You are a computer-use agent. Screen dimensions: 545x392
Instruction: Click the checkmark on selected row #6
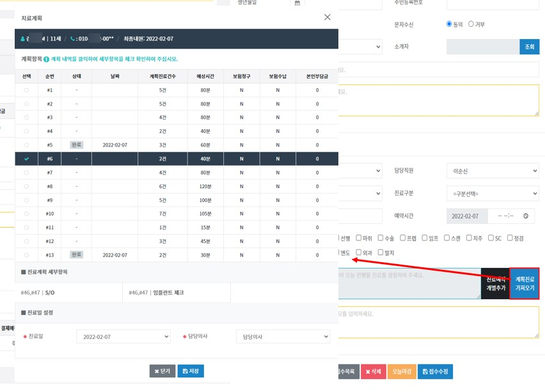26,159
